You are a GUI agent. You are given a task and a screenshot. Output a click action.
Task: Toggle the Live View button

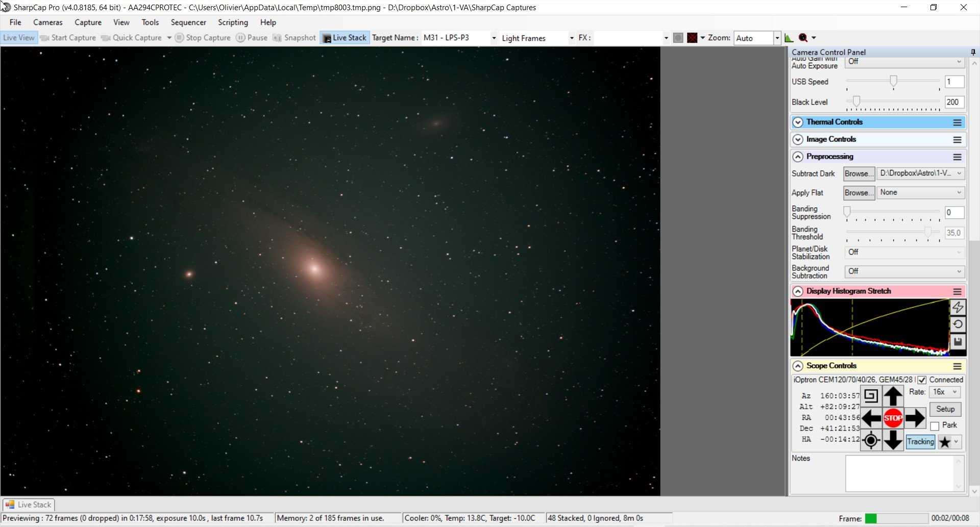point(19,38)
